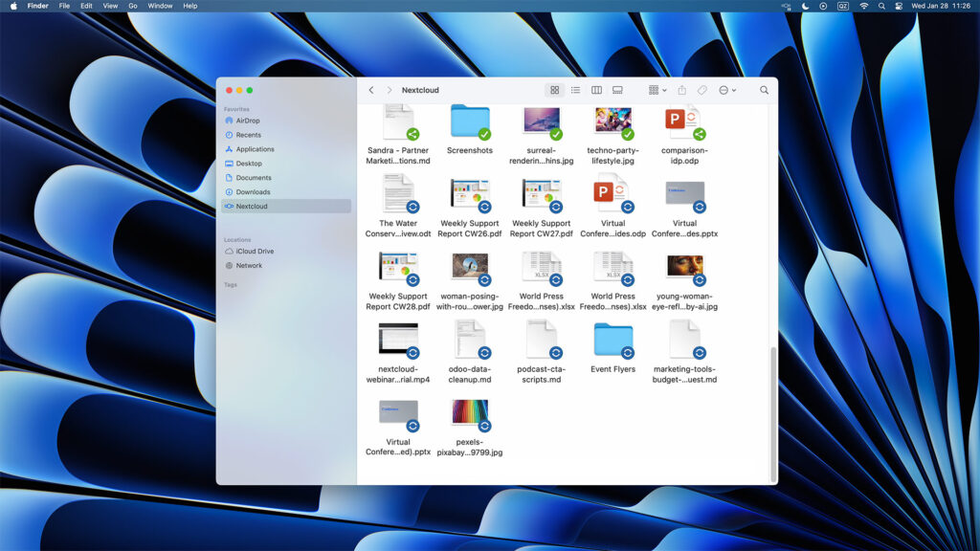Screen dimensions: 980x551
Task: Toggle Focus moon icon in menu bar
Action: pos(805,6)
